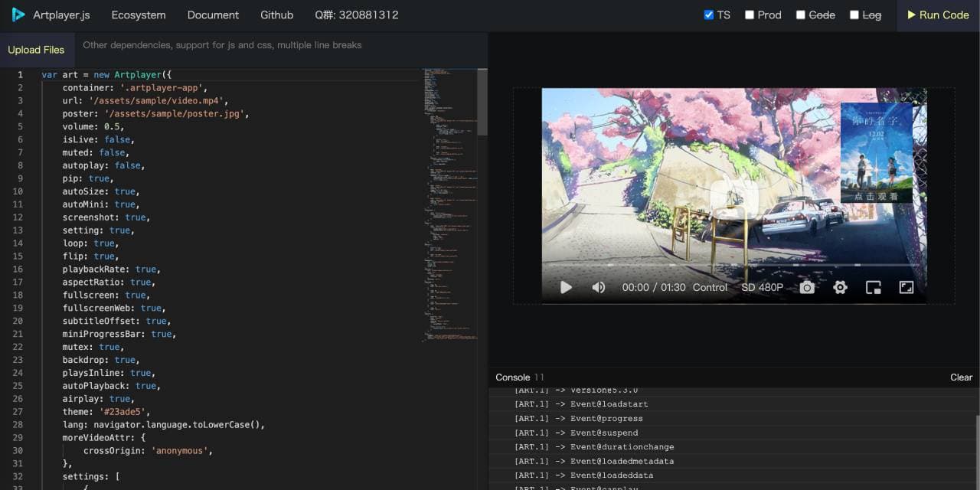Image resolution: width=980 pixels, height=490 pixels.
Task: Click the 00:00 / 01:30 time display
Action: point(653,287)
